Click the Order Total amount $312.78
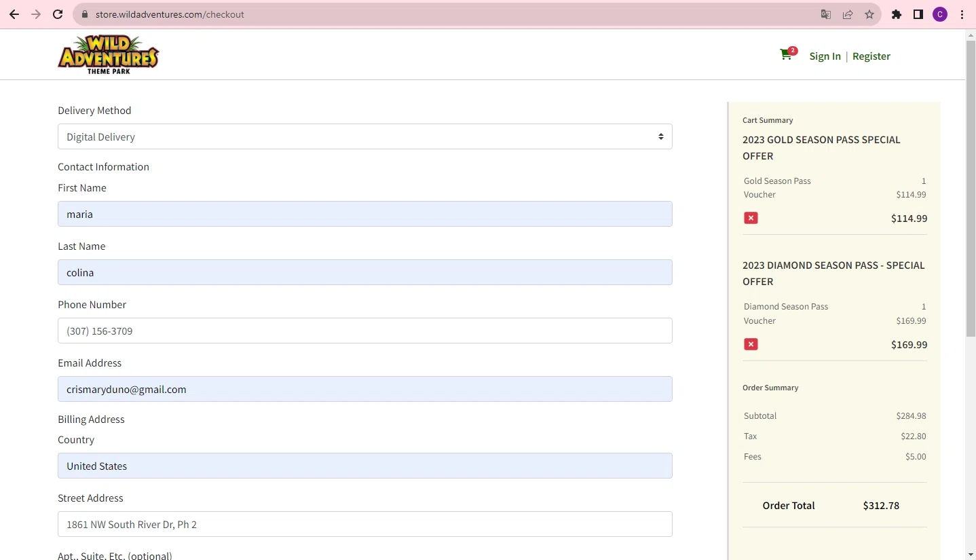Screen dimensions: 976x560 [881, 506]
